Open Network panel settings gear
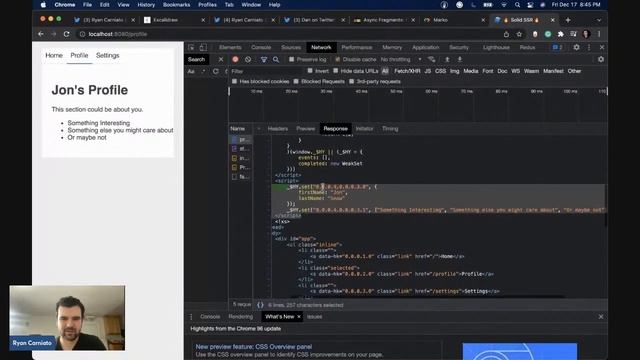 coord(601,60)
